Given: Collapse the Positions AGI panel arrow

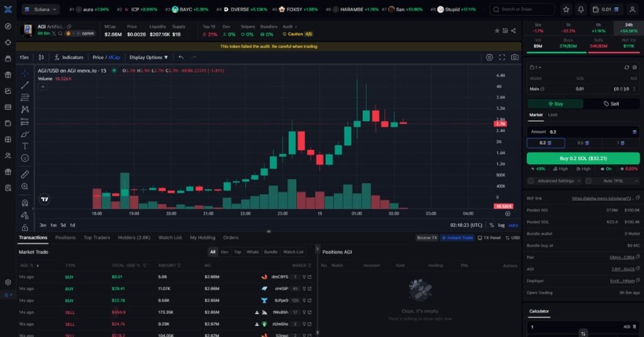Looking at the screenshot, I should point(317,249).
